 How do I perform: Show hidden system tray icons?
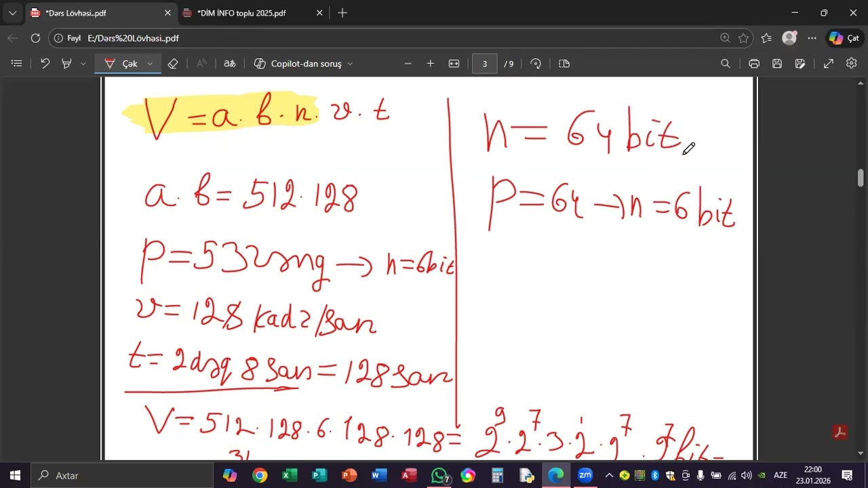[x=609, y=475]
